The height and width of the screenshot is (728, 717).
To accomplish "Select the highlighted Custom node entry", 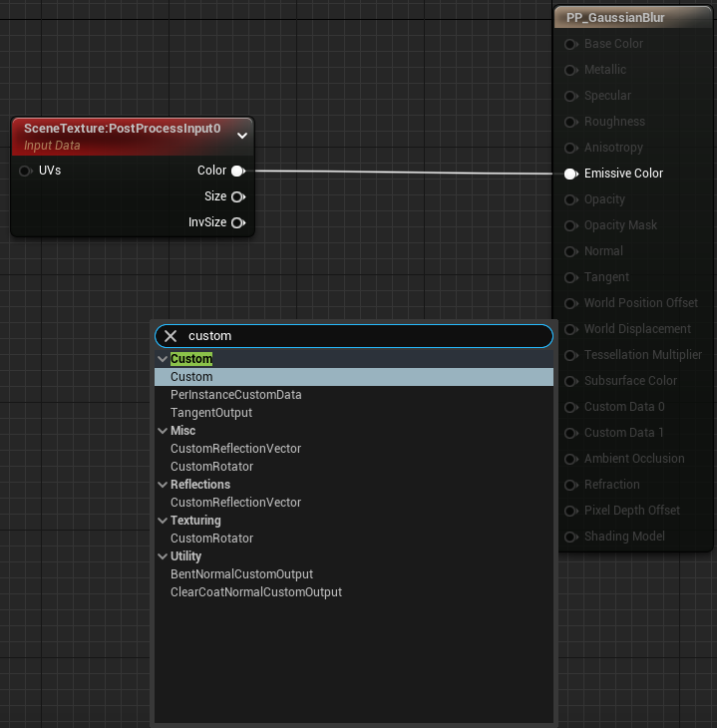I will pos(354,377).
